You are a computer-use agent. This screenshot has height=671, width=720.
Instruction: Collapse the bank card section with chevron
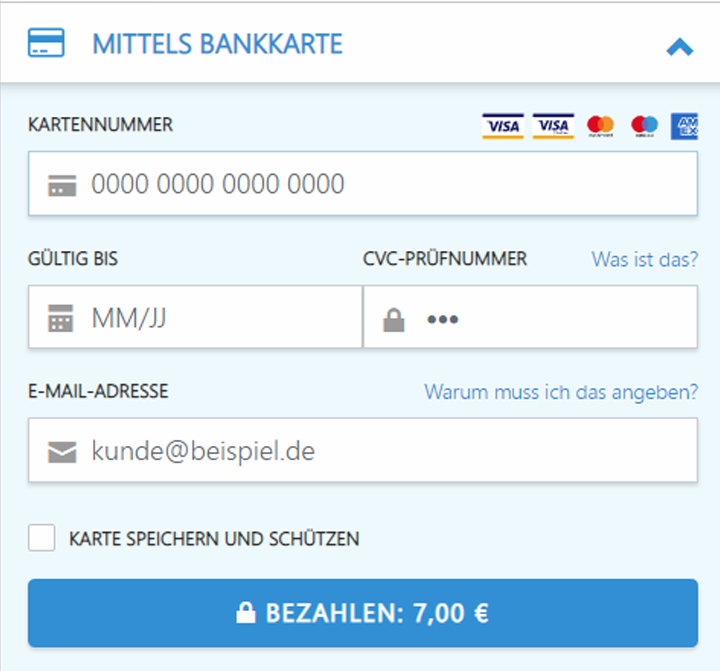679,46
